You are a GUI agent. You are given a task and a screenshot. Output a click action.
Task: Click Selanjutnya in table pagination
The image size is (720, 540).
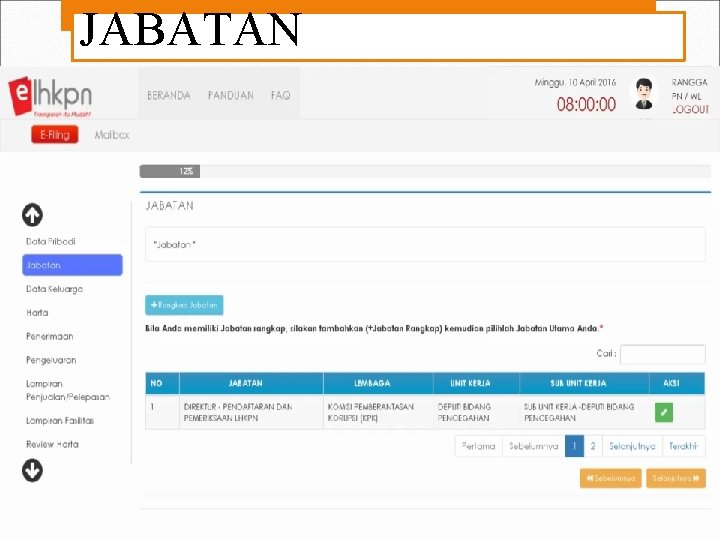(632, 446)
